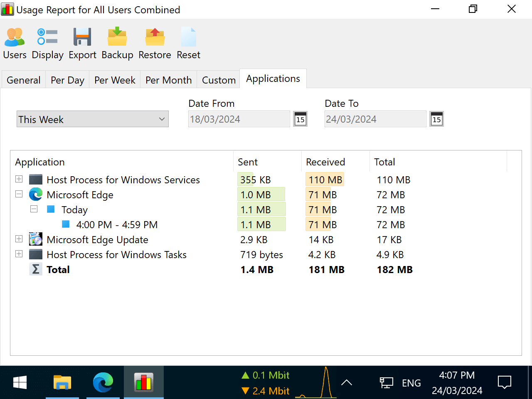The image size is (532, 399).
Task: Click the bar chart usage meter taskbar icon
Action: pos(144,382)
